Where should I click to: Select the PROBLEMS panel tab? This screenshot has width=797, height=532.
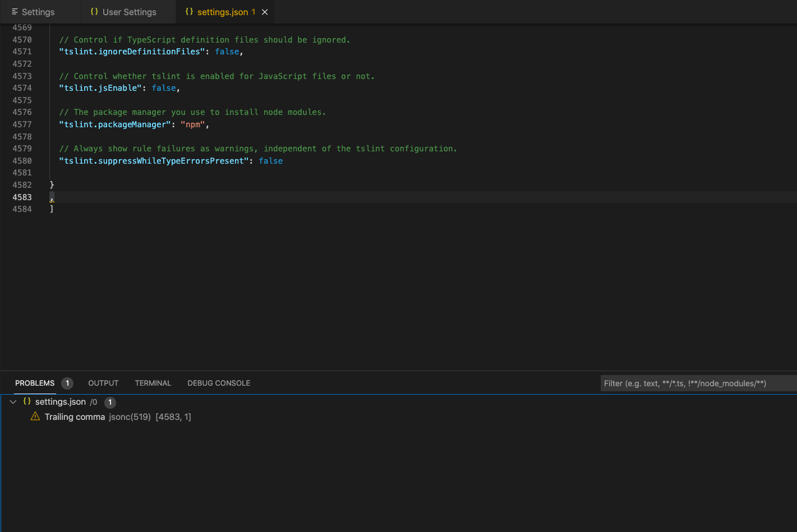(35, 383)
